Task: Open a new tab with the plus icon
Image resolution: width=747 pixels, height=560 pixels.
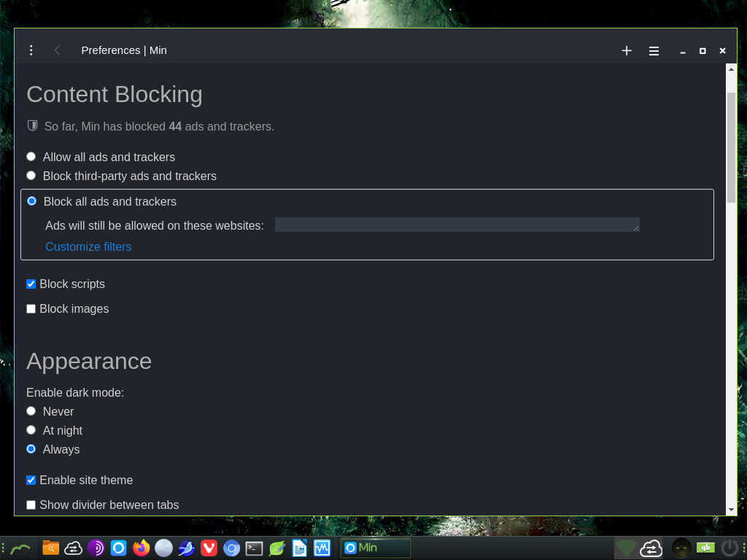Action: point(627,50)
